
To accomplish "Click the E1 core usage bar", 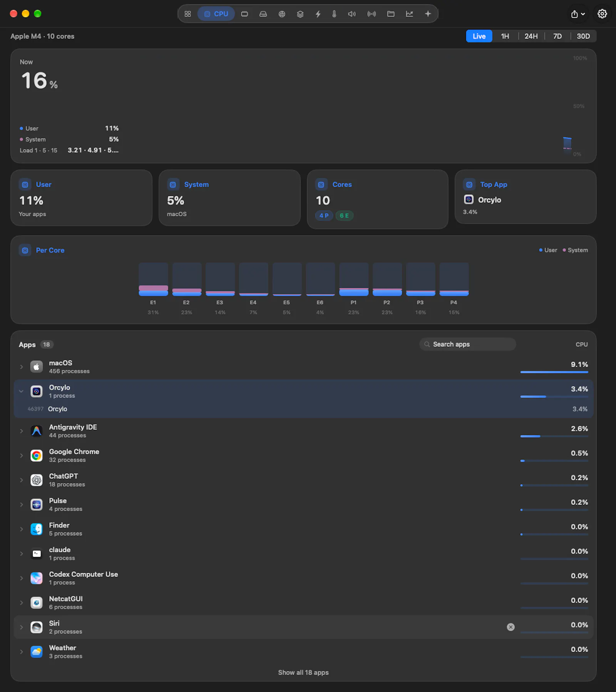I will coord(153,279).
